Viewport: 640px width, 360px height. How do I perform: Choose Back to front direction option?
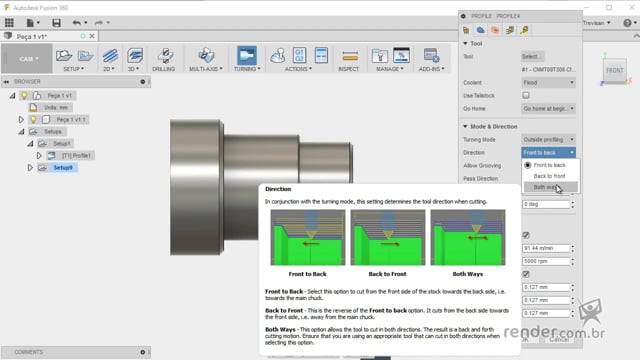[x=550, y=176]
